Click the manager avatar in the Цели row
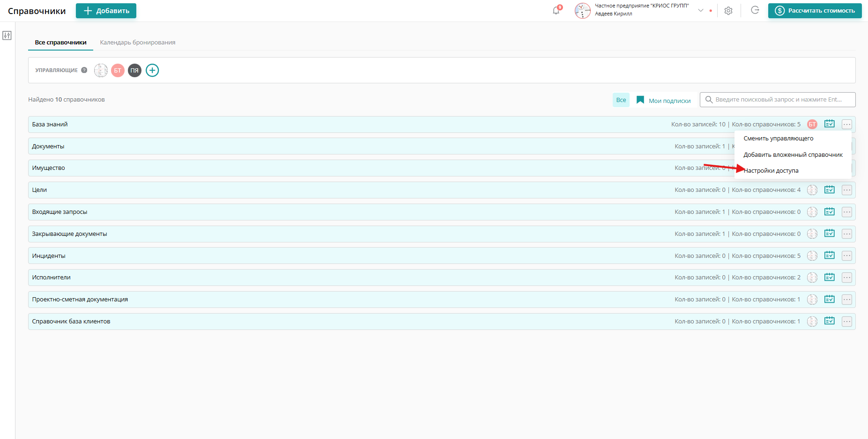The width and height of the screenshot is (868, 439). [x=812, y=190]
